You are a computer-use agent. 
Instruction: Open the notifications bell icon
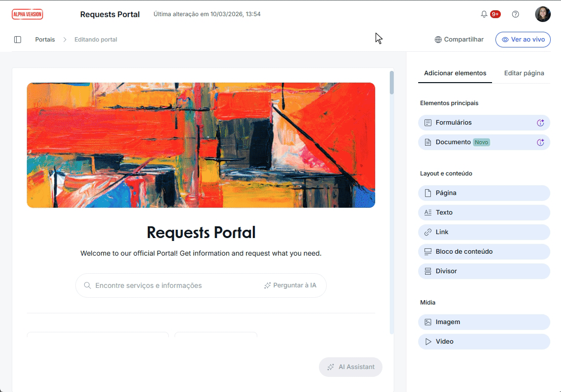[484, 14]
